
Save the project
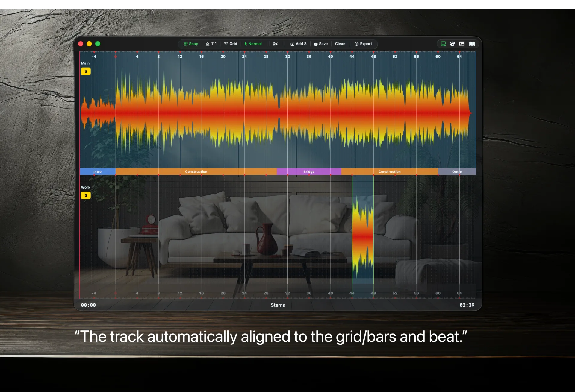(321, 44)
